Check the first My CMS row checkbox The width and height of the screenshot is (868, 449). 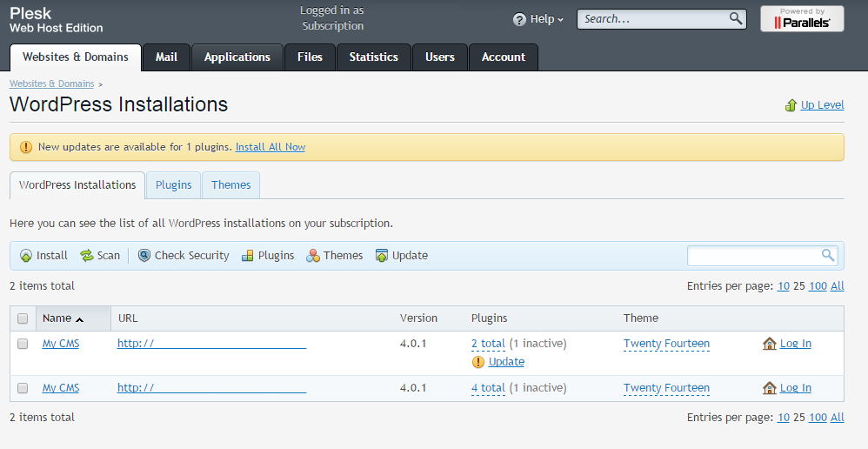23,344
